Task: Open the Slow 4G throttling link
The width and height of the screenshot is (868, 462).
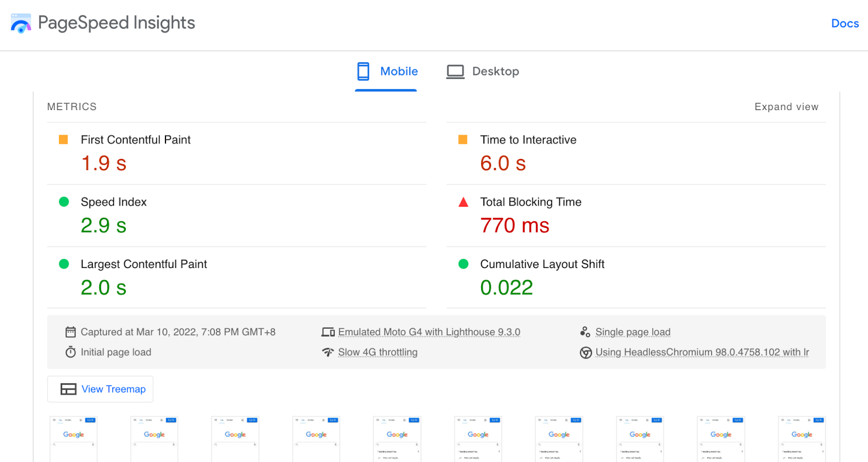Action: (x=378, y=352)
